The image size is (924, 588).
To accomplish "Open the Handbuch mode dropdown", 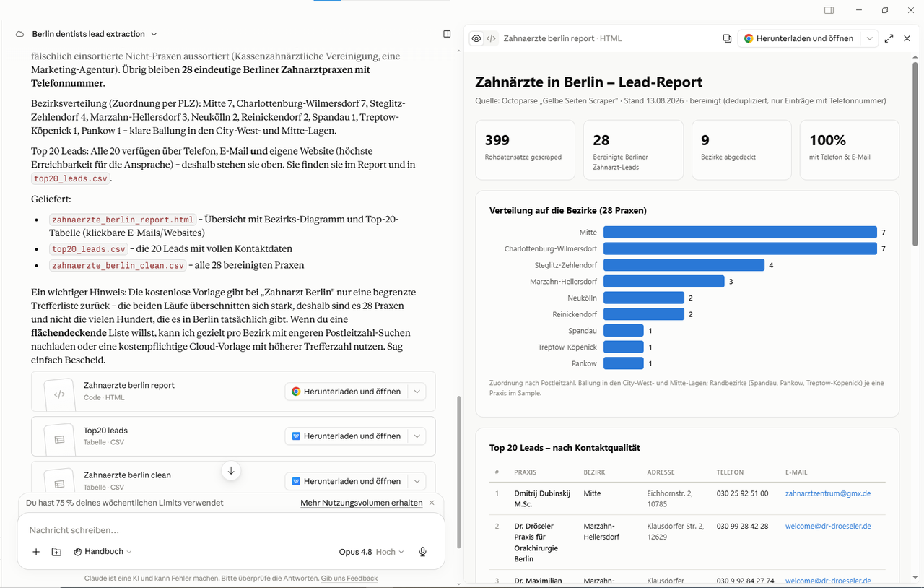I will [x=103, y=552].
